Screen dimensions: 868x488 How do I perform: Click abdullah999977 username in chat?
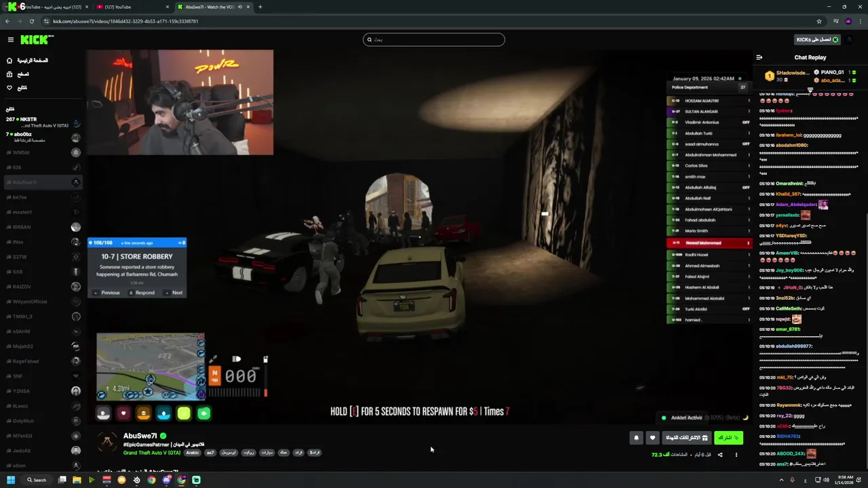click(x=793, y=346)
